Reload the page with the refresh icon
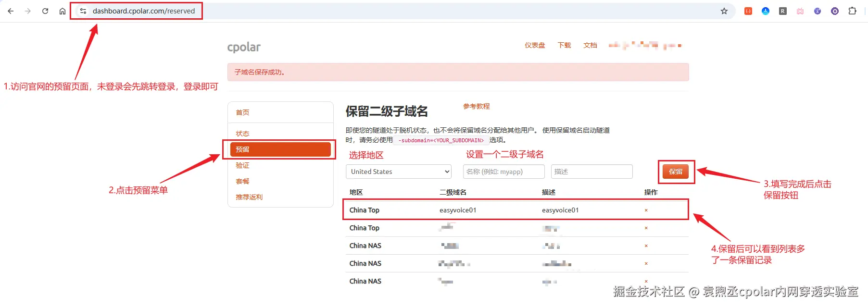Image resolution: width=868 pixels, height=308 pixels. pyautogui.click(x=45, y=11)
